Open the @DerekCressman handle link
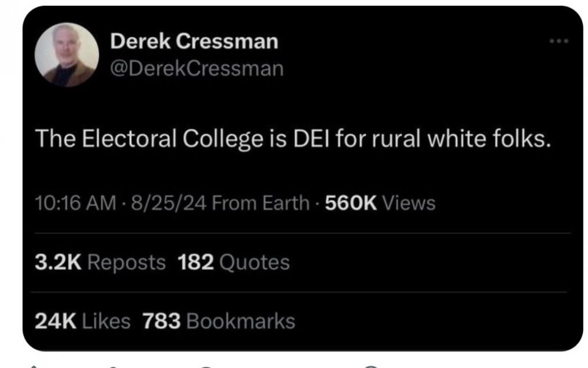This screenshot has width=588, height=368. coord(196,69)
